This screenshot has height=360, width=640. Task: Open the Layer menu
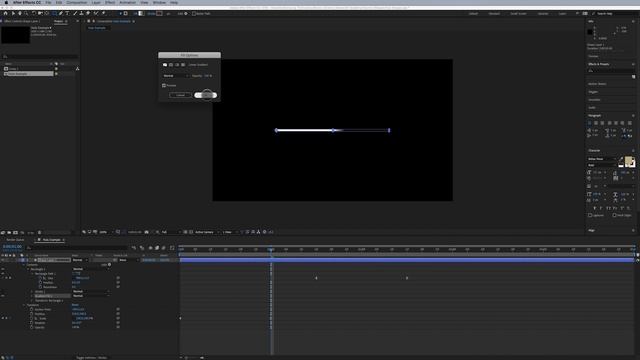click(96, 2)
